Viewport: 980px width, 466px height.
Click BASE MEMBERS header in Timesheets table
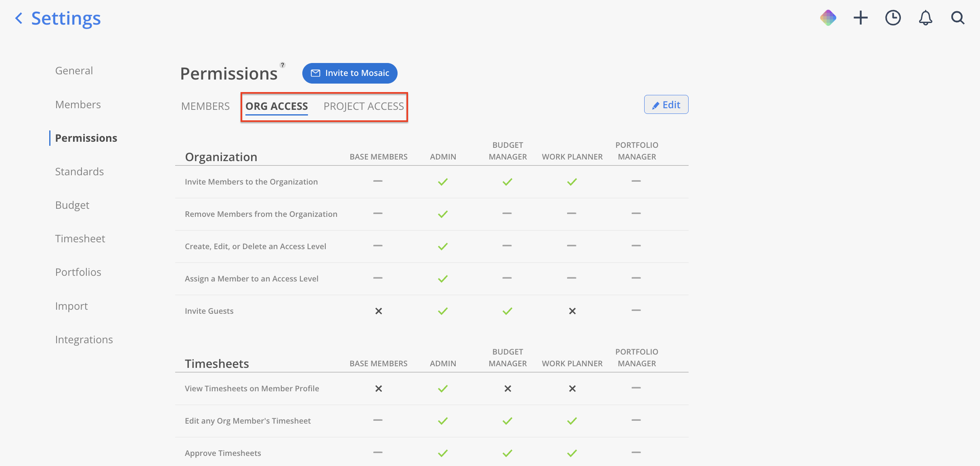[379, 363]
